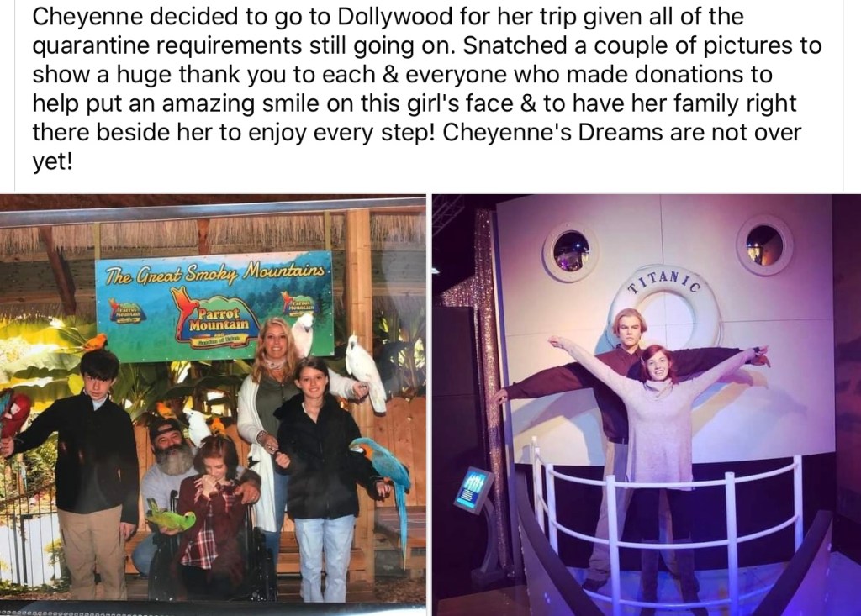Click the orange bird on boy's head
861x616 pixels.
pyautogui.click(x=94, y=343)
